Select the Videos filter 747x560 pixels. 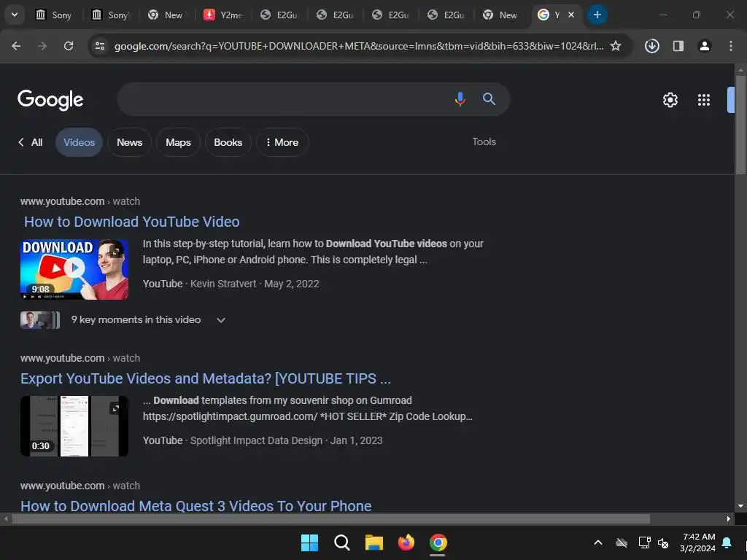[x=79, y=142]
